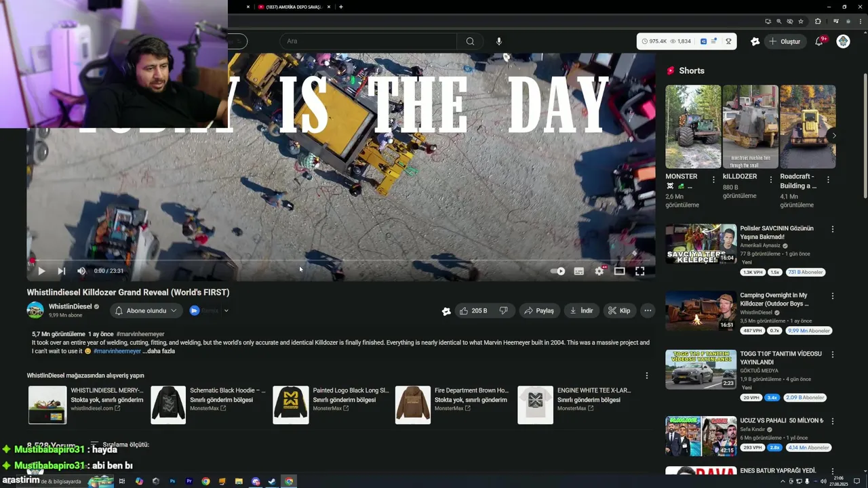Click the trophy icon in the stats bar
Viewport: 868px width, 488px height.
729,41
